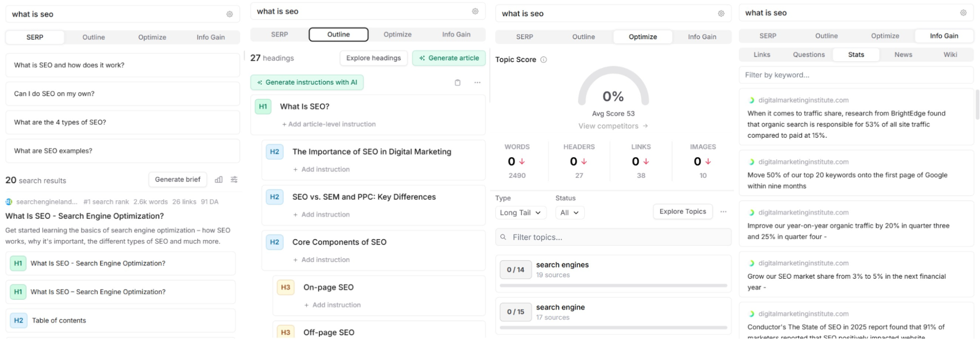Focus the 'Filter topics...' field
This screenshot has height=339, width=980.
pos(613,237)
